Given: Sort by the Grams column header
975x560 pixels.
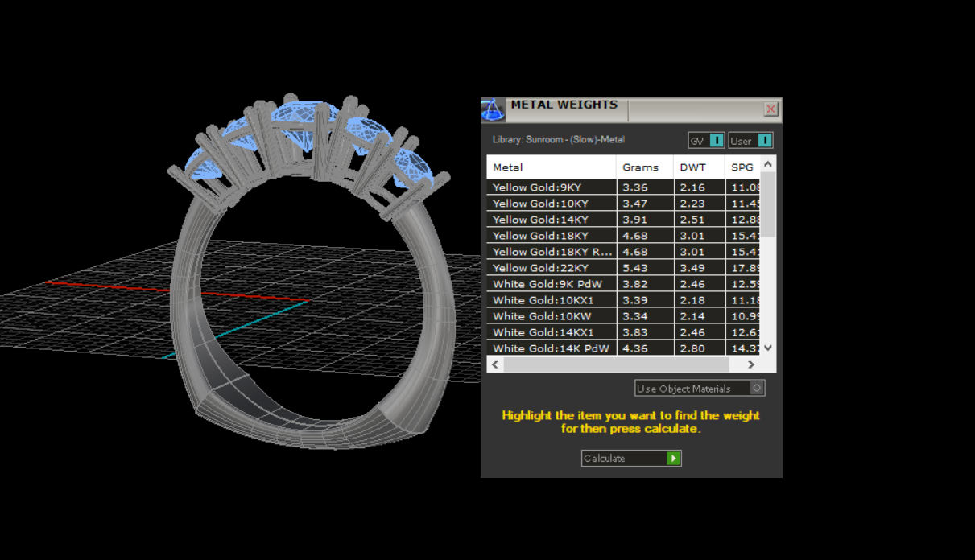Looking at the screenshot, I should point(644,167).
